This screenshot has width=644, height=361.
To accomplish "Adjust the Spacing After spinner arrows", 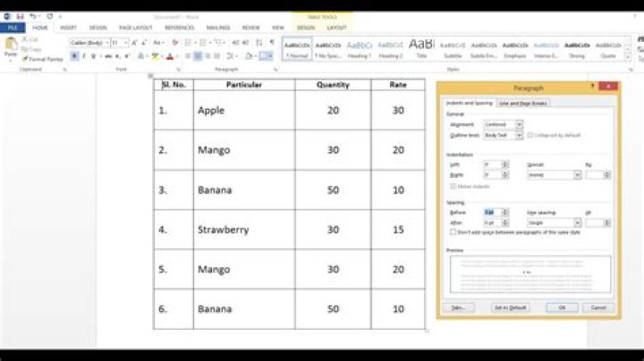I will pyautogui.click(x=505, y=222).
